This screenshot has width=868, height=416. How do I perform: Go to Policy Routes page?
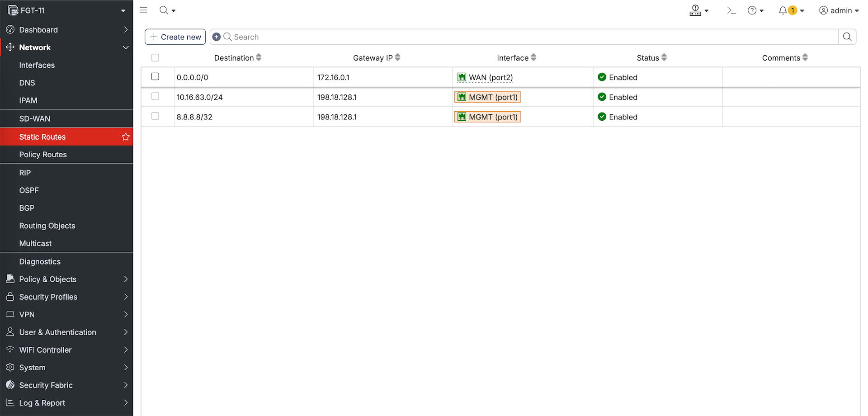43,155
